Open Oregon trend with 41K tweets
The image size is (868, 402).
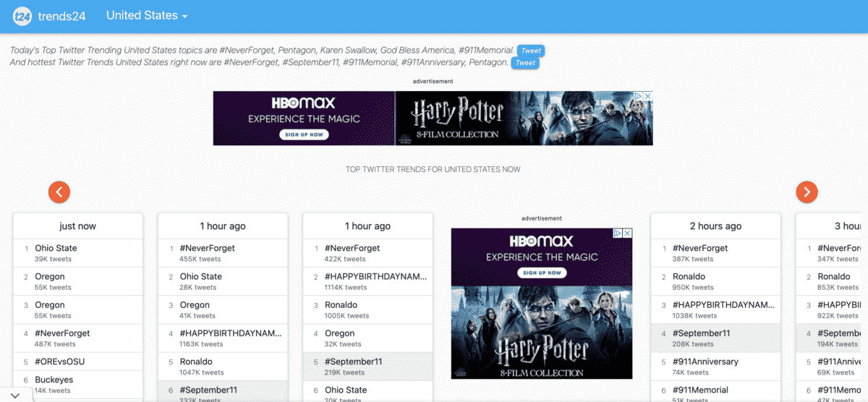click(x=195, y=305)
